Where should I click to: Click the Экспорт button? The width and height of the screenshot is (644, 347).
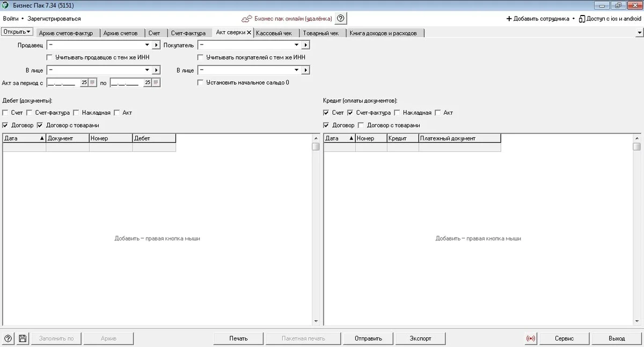click(420, 338)
